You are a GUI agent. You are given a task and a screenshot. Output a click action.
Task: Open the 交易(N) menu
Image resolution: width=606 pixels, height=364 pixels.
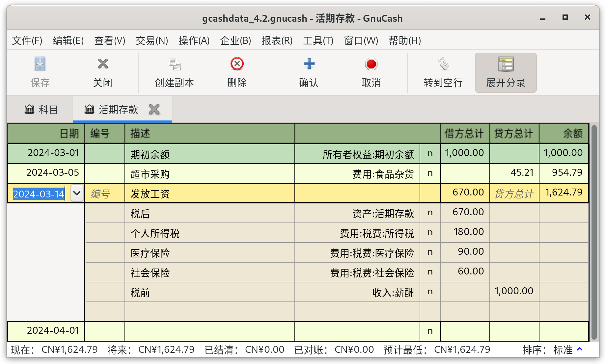click(152, 40)
